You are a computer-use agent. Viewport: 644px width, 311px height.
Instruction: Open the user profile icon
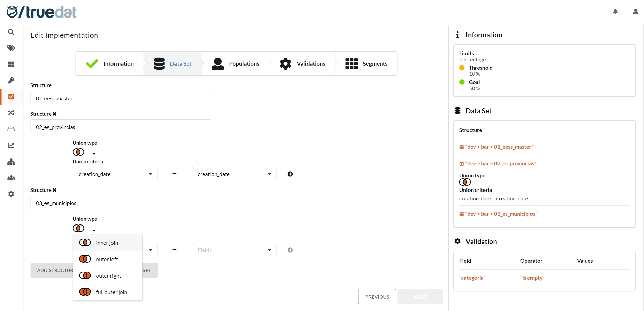pos(635,12)
